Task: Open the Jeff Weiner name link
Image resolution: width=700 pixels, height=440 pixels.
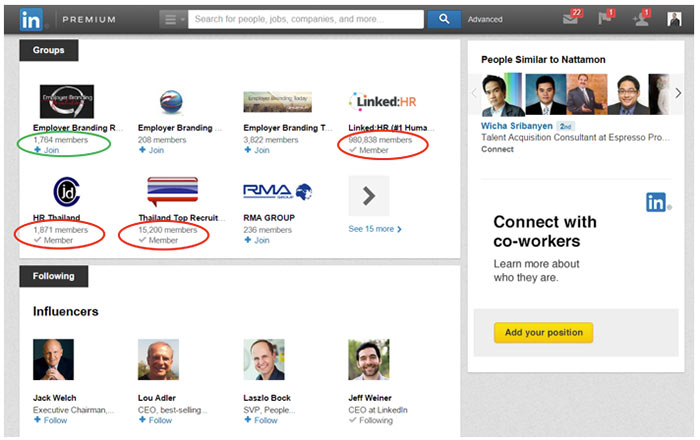Action: (x=370, y=398)
